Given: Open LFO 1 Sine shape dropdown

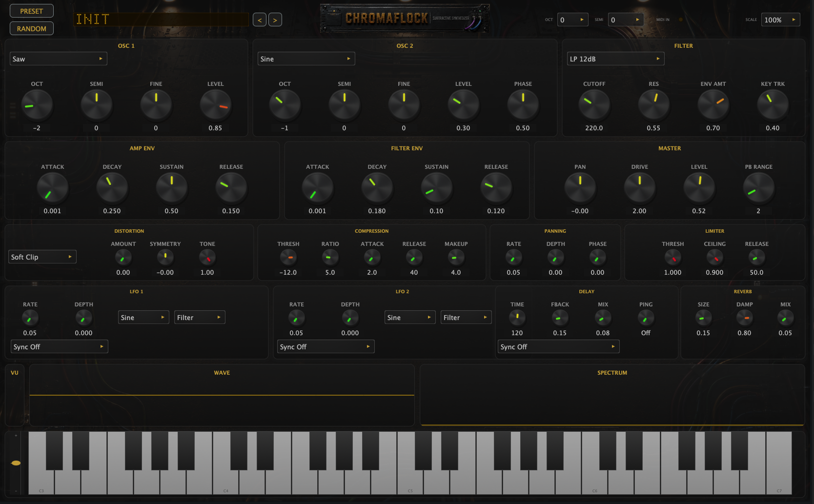Looking at the screenshot, I should coord(143,317).
